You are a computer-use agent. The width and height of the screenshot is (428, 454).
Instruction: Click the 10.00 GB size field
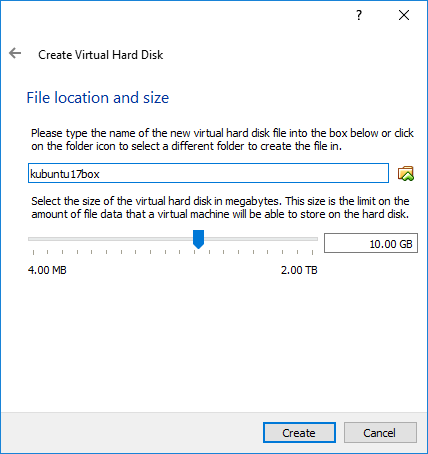(371, 243)
